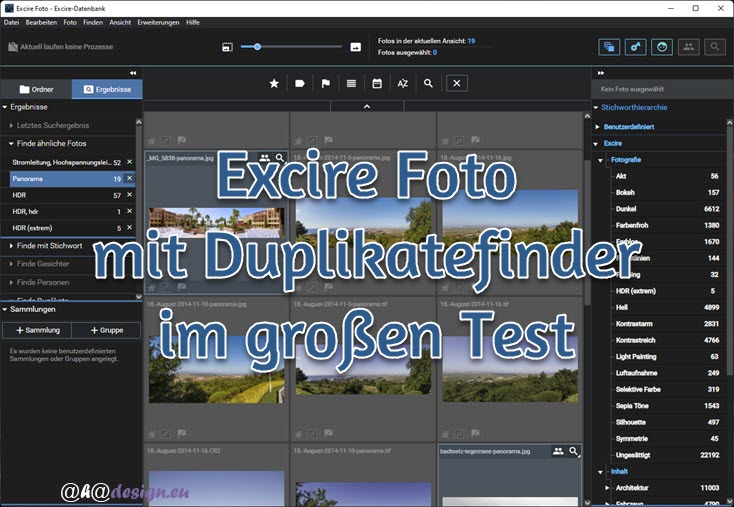
Task: Adjust the thumbnail size slider handle
Action: pos(257,46)
